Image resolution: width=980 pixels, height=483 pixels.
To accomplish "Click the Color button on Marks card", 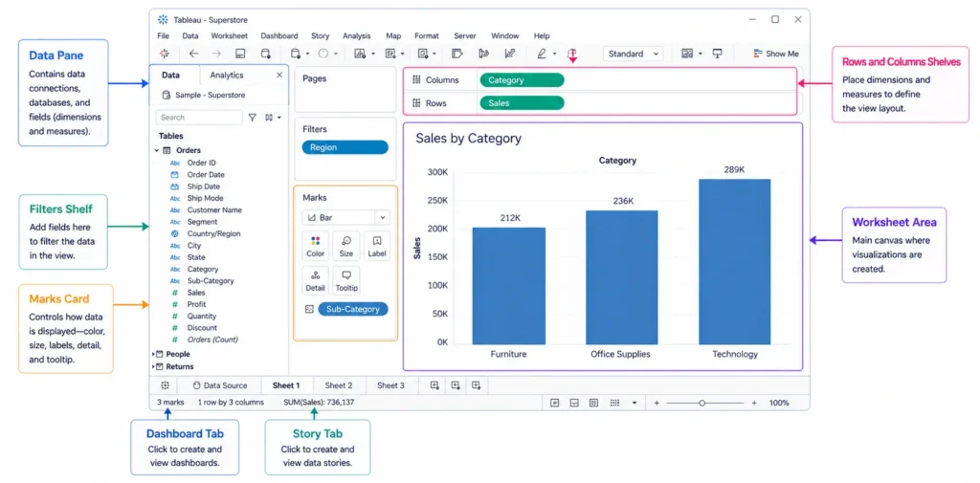I will pos(316,246).
